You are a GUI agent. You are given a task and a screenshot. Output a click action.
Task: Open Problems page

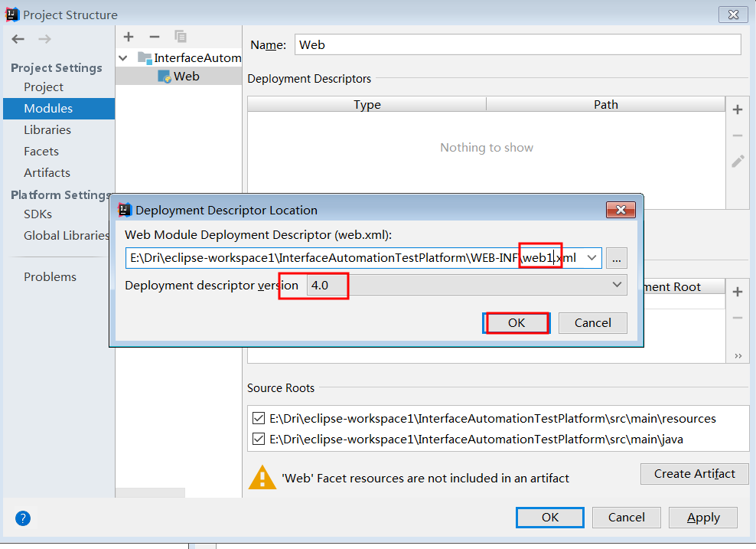click(x=51, y=277)
